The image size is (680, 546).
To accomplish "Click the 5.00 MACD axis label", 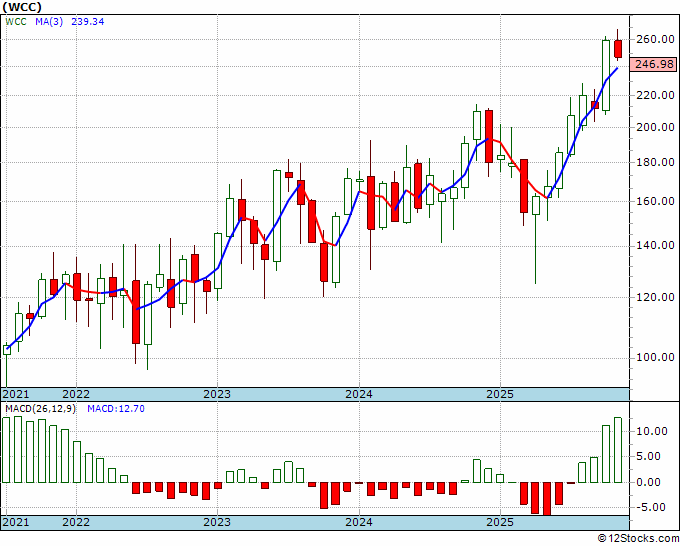I will tap(648, 456).
